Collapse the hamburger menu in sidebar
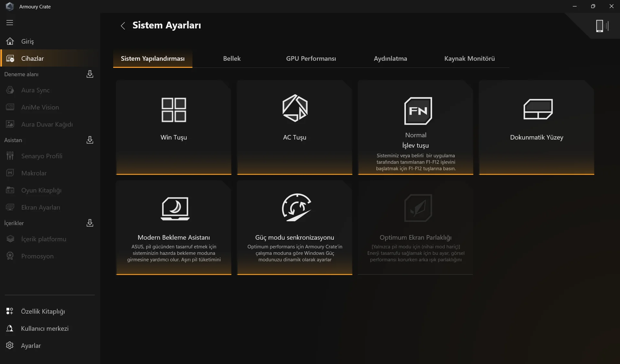The height and width of the screenshot is (364, 620). point(10,23)
